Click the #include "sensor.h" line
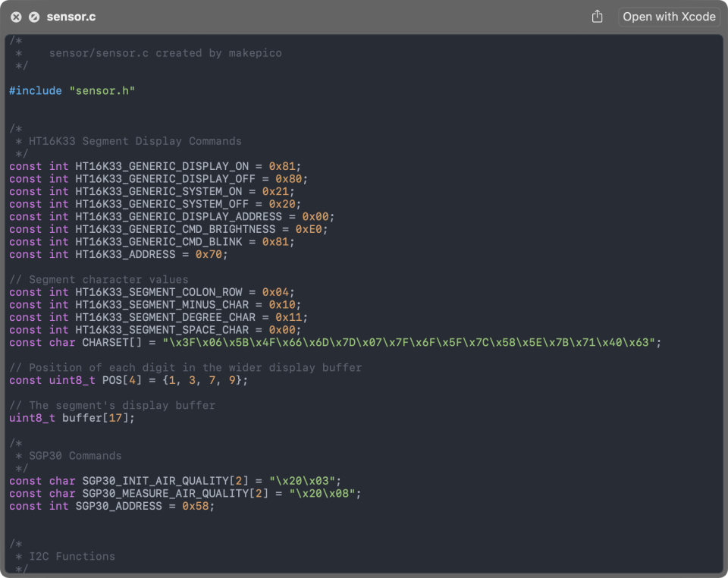The height and width of the screenshot is (578, 728). [72, 91]
